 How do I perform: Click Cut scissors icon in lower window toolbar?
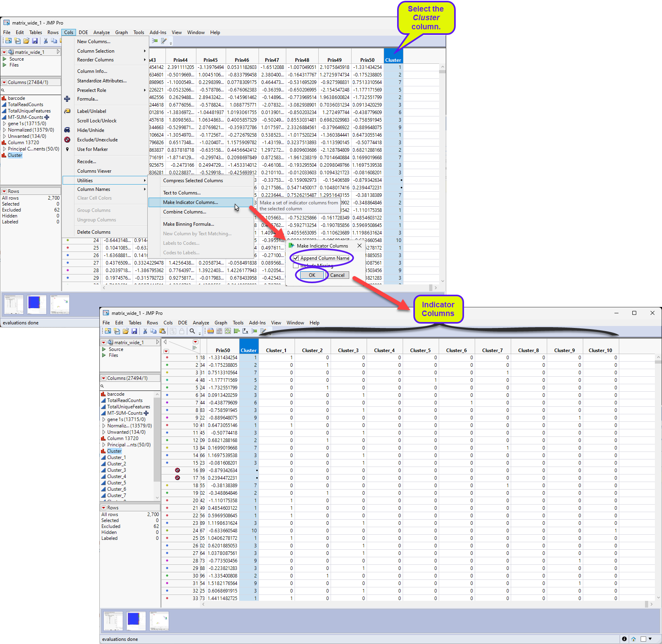tap(145, 331)
